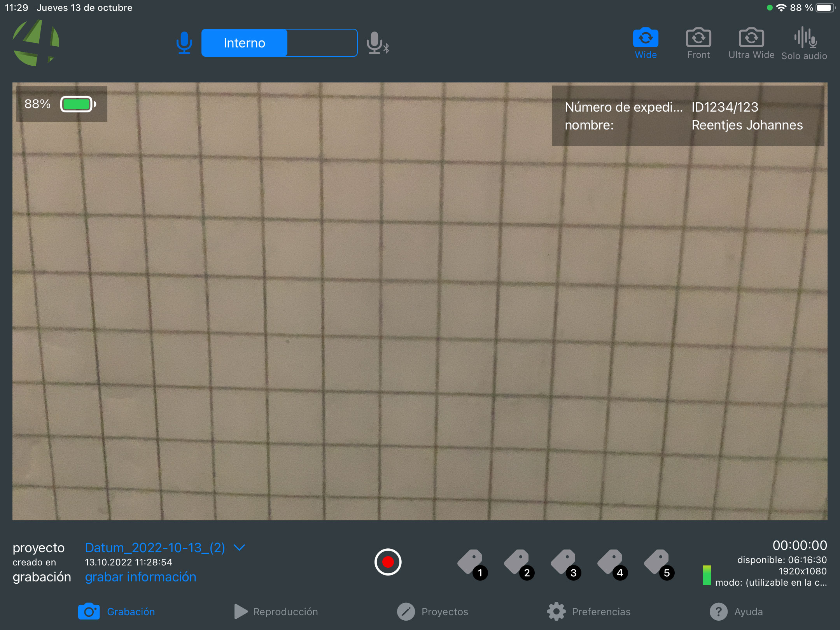840x630 pixels.
Task: Open project dropdown Datum_2022-10-13_(2)
Action: click(x=155, y=548)
